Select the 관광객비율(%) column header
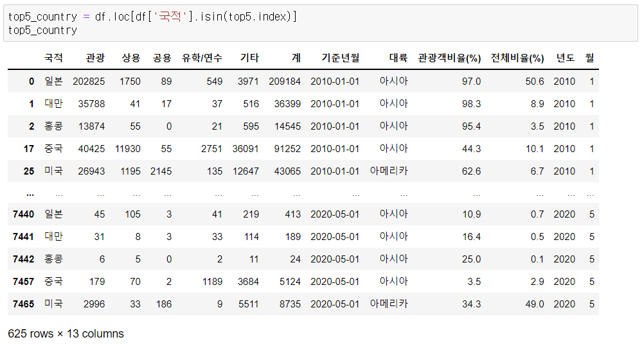Screen dimensions: 644x344 coord(449,58)
